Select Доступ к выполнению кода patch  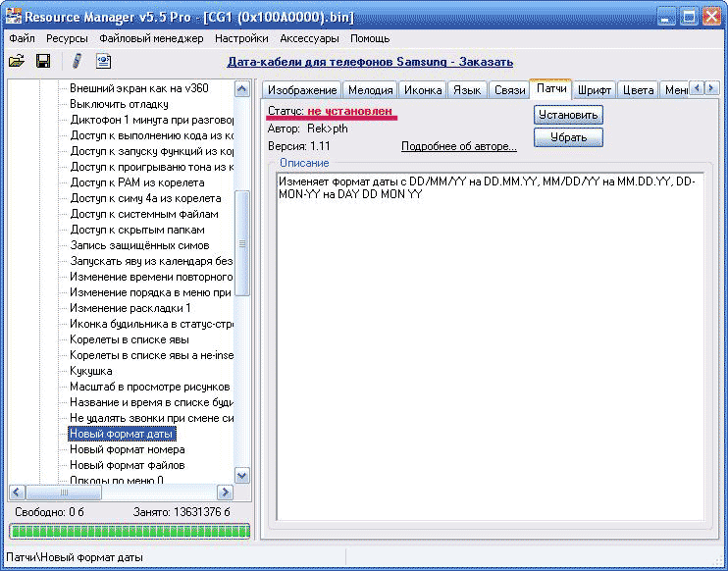point(151,135)
